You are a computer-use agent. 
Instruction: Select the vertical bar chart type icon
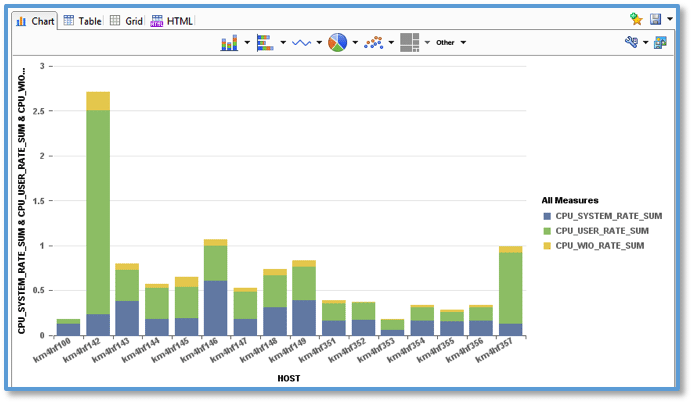tap(229, 43)
